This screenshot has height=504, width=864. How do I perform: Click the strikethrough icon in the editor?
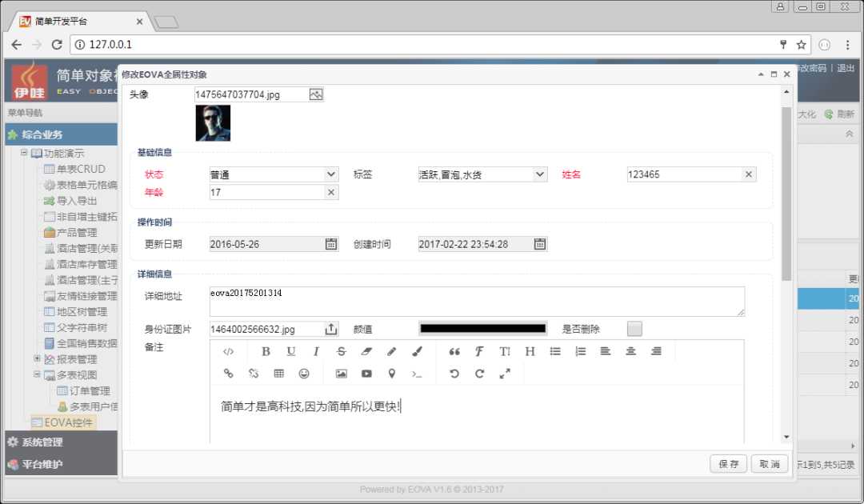click(342, 351)
